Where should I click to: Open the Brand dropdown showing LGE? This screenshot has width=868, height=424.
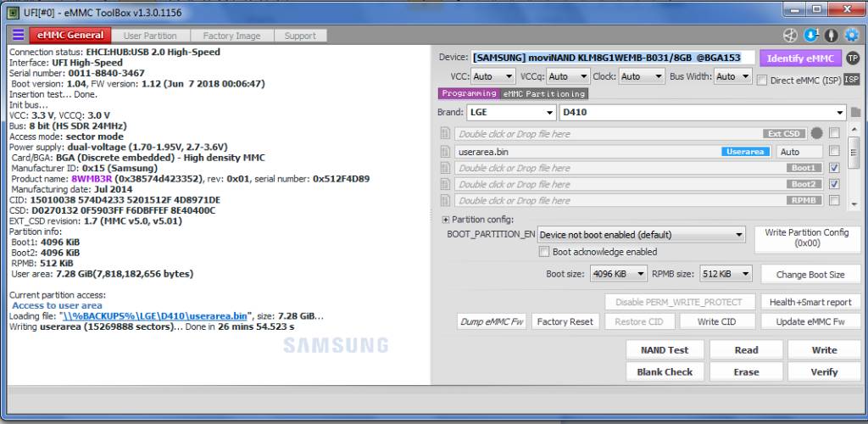pyautogui.click(x=511, y=113)
